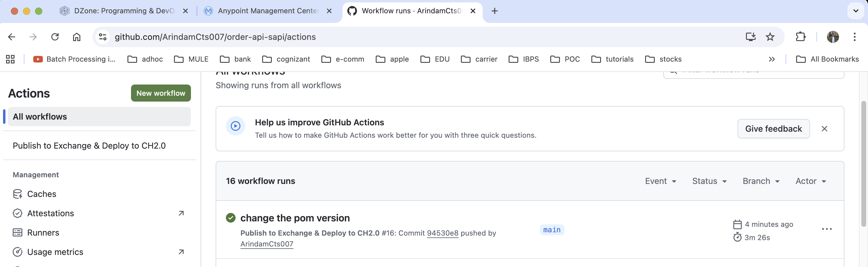
Task: Open the cognizant bookmarks folder
Action: [x=286, y=59]
